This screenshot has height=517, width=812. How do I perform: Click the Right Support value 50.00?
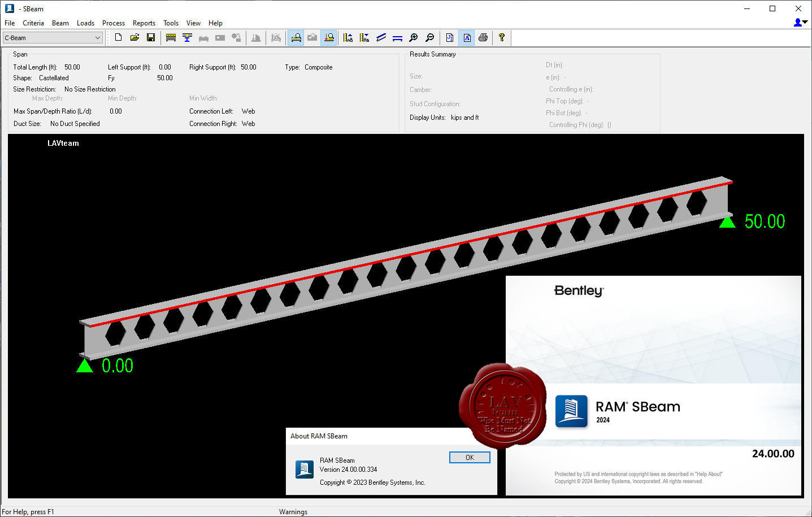click(x=249, y=67)
